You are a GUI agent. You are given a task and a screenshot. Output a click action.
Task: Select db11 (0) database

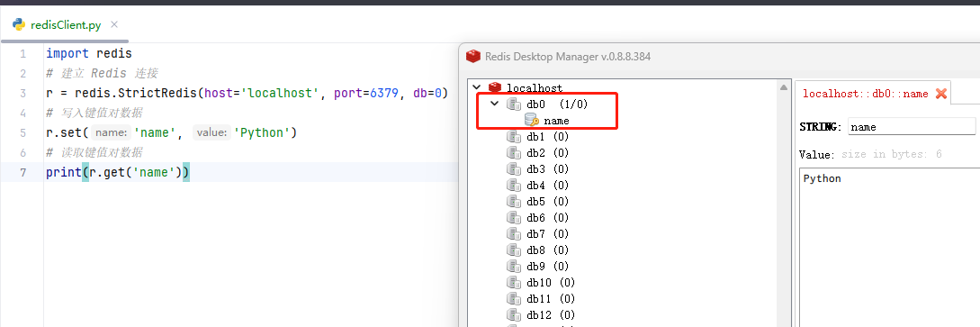point(551,299)
